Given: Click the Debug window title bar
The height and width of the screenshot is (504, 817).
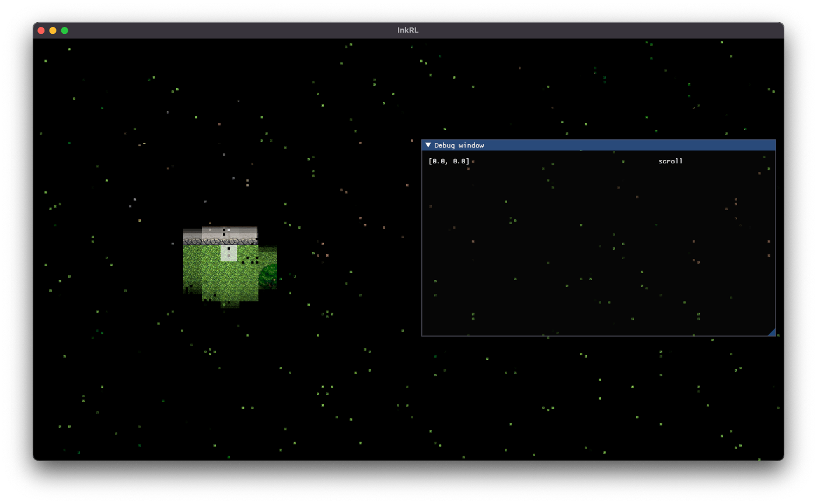Looking at the screenshot, I should 599,145.
